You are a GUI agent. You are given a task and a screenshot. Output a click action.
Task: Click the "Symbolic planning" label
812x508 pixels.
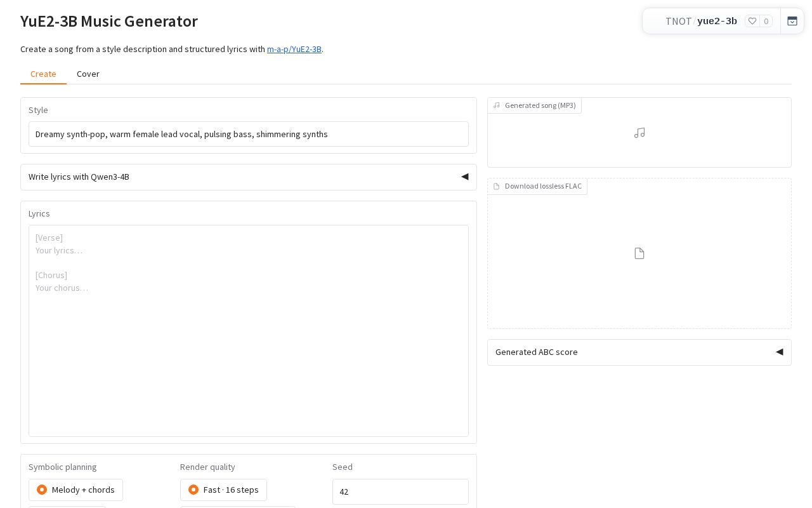click(63, 467)
